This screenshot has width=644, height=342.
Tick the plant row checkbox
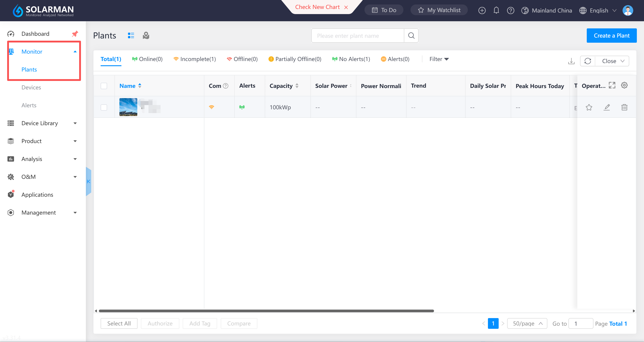pyautogui.click(x=104, y=107)
